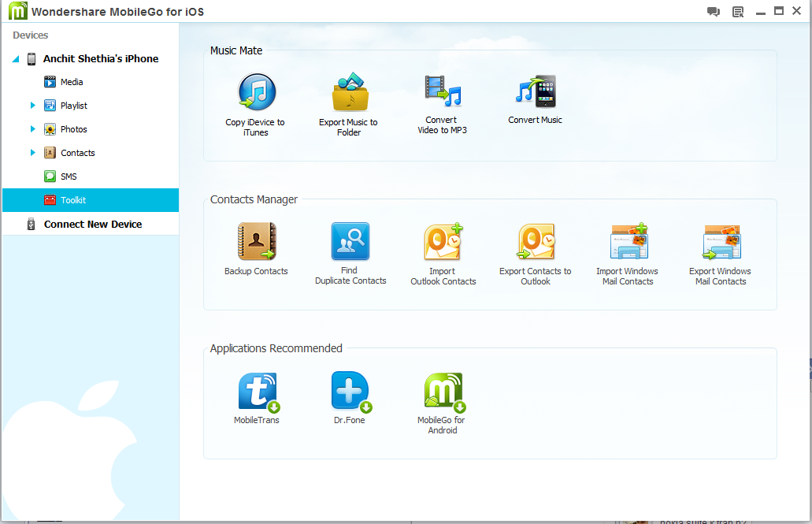Get MobileGo for Android app

coord(443,403)
